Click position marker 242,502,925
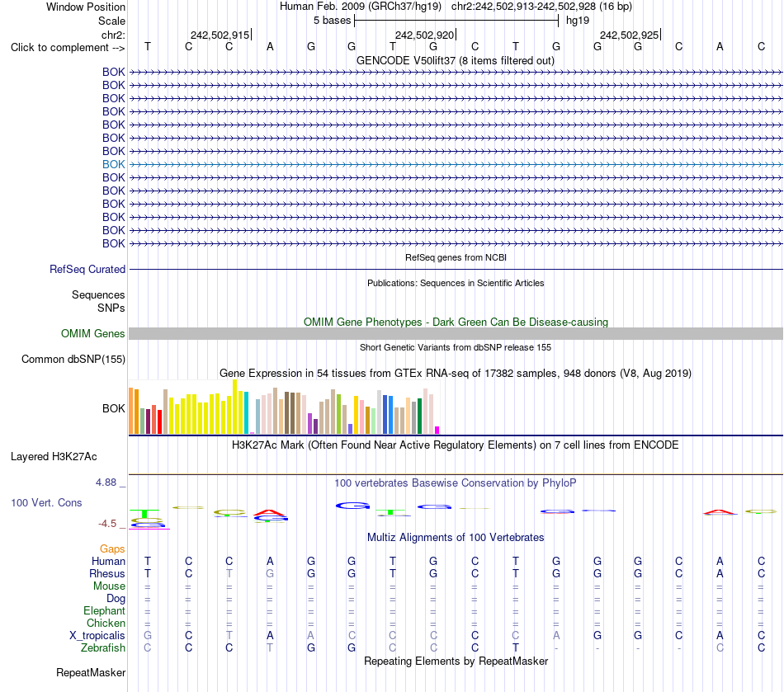Viewport: 784px width, 692px height. tap(630, 35)
